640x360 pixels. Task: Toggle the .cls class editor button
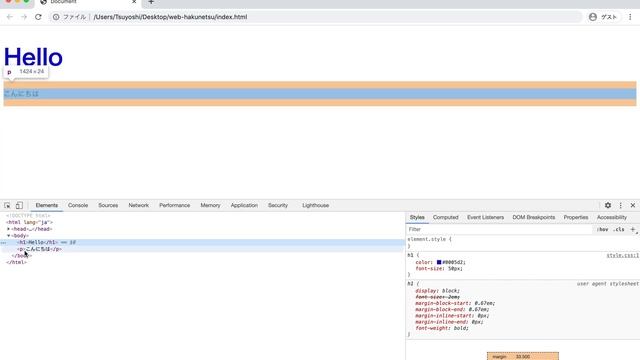pyautogui.click(x=619, y=229)
